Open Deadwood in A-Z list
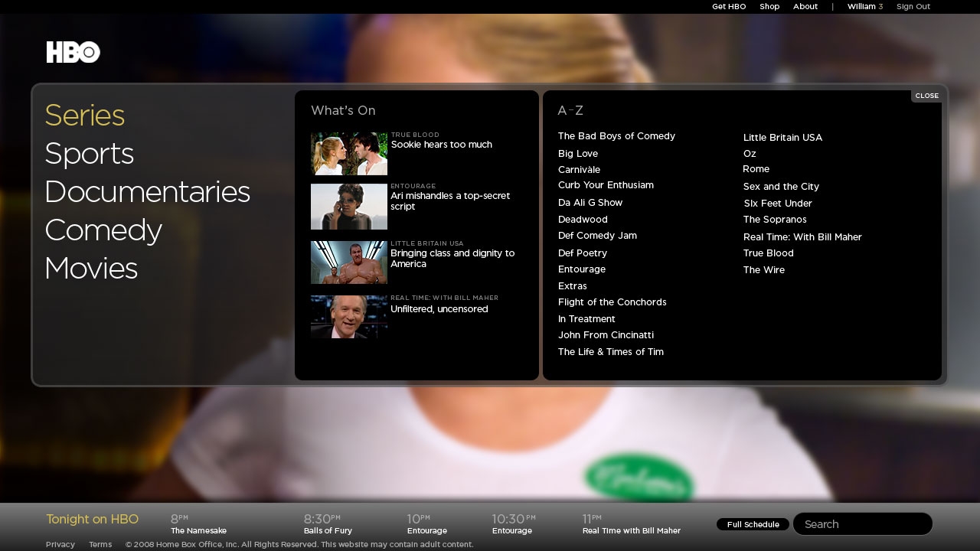This screenshot has height=551, width=980. tap(583, 220)
